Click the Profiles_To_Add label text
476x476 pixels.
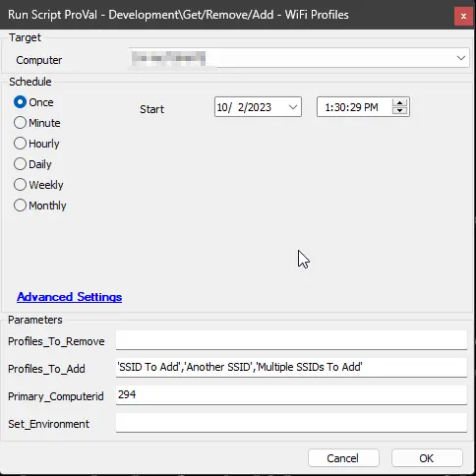(46, 369)
